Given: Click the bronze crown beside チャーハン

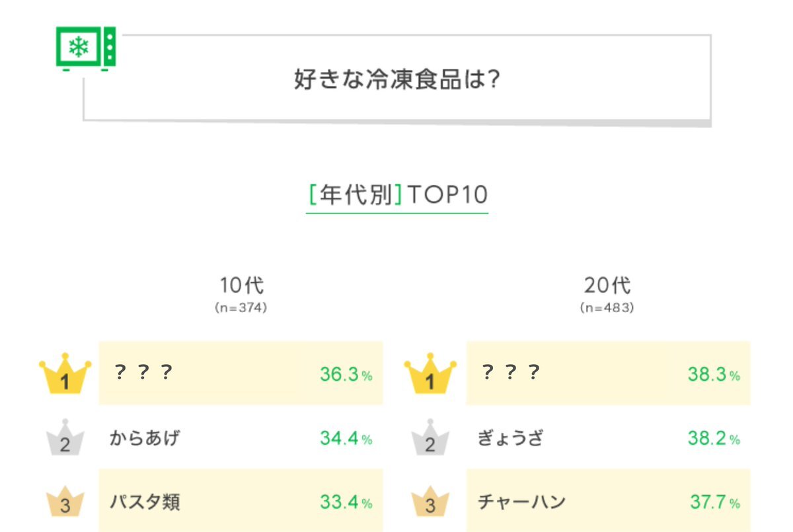Looking at the screenshot, I should 430,502.
